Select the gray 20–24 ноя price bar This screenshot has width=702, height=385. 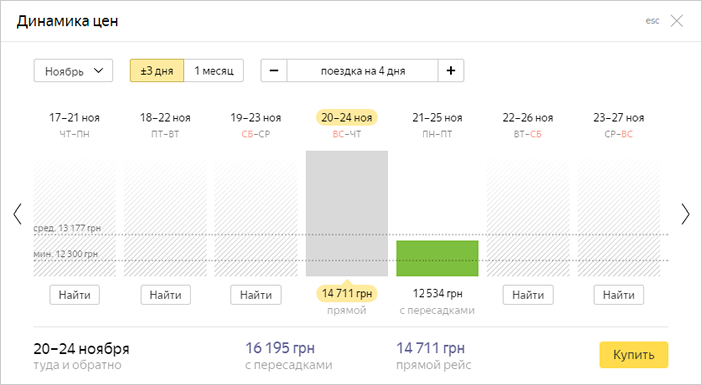(347, 214)
